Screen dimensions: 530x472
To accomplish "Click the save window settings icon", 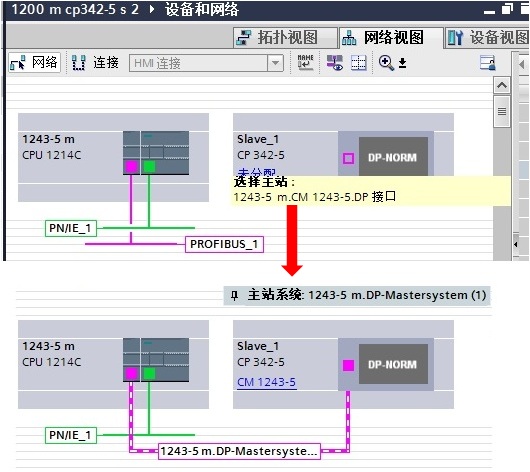I will click(x=487, y=63).
